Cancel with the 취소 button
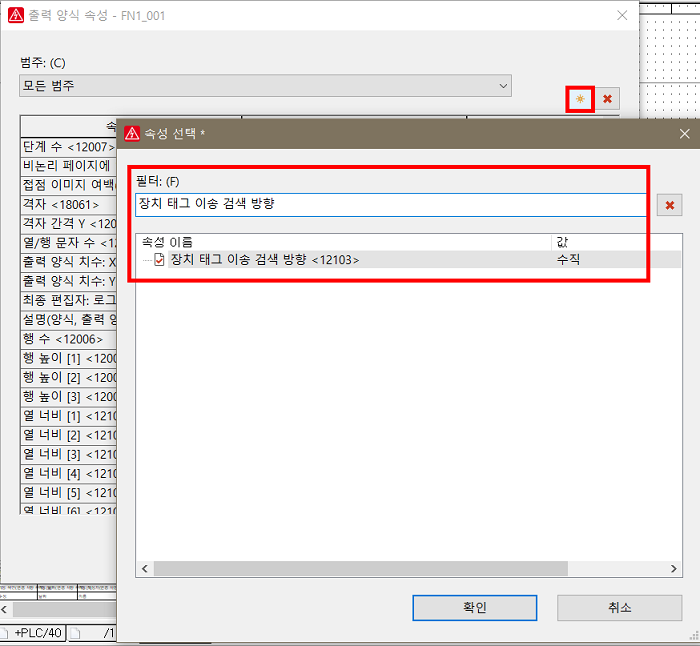The image size is (700, 646). tap(619, 608)
